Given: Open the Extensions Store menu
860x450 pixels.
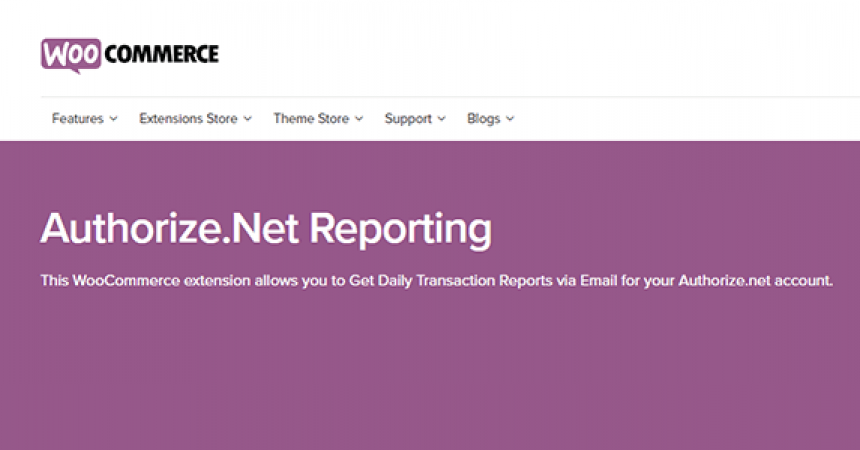Looking at the screenshot, I should pyautogui.click(x=188, y=119).
